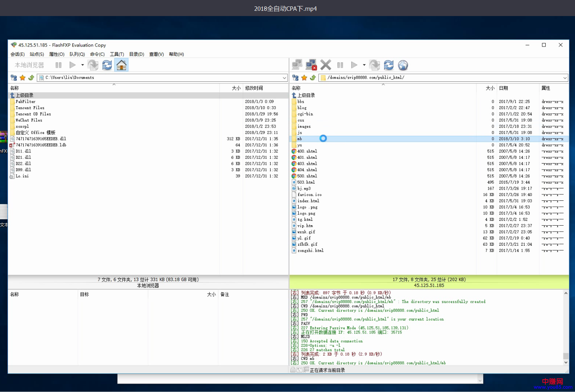The height and width of the screenshot is (392, 575).
Task: Click the remote pane pause button
Action: point(340,65)
